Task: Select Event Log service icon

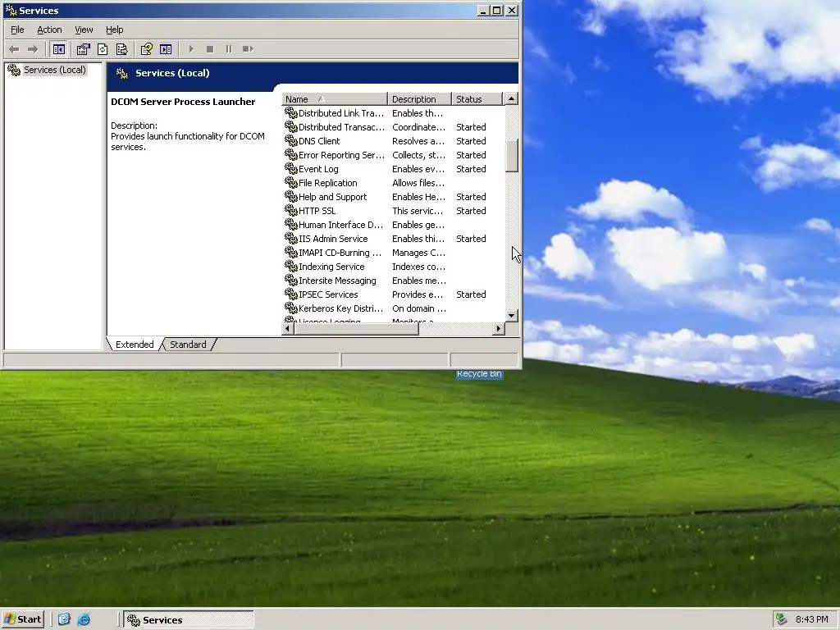Action: 291,169
